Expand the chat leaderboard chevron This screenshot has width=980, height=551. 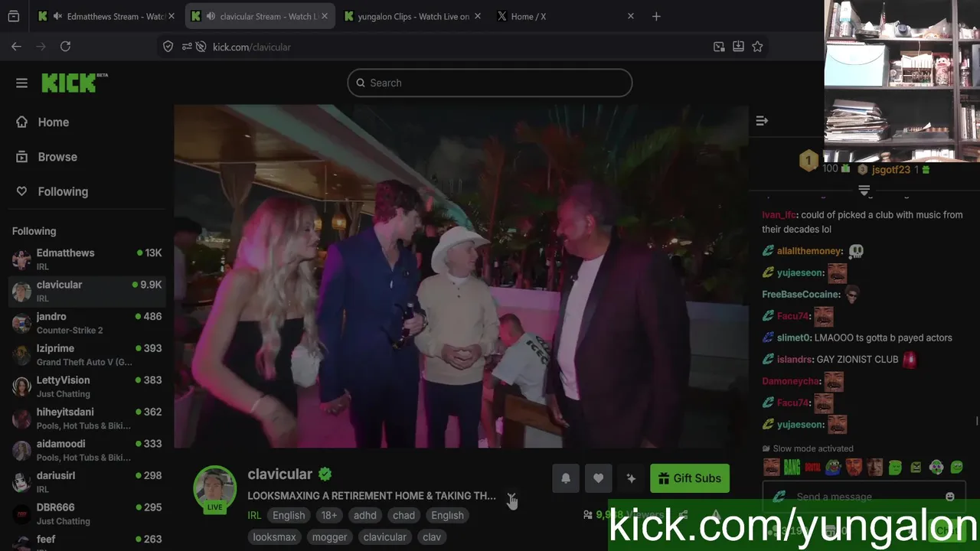(x=864, y=189)
